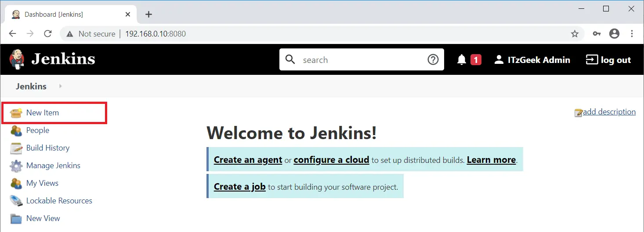The width and height of the screenshot is (644, 232).
Task: Click the Not secure warning icon
Action: pos(70,34)
